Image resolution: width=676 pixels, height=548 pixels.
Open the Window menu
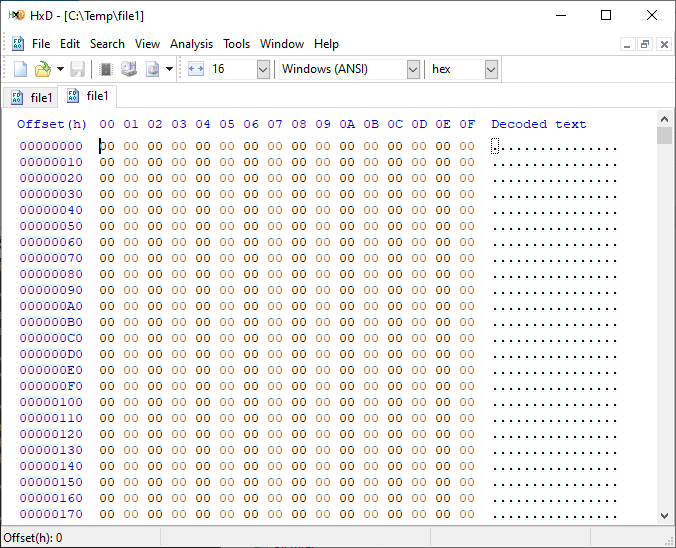[282, 44]
